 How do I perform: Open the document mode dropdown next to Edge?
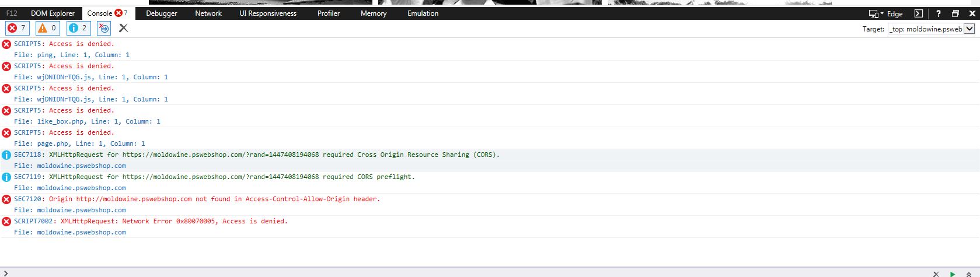pyautogui.click(x=876, y=13)
